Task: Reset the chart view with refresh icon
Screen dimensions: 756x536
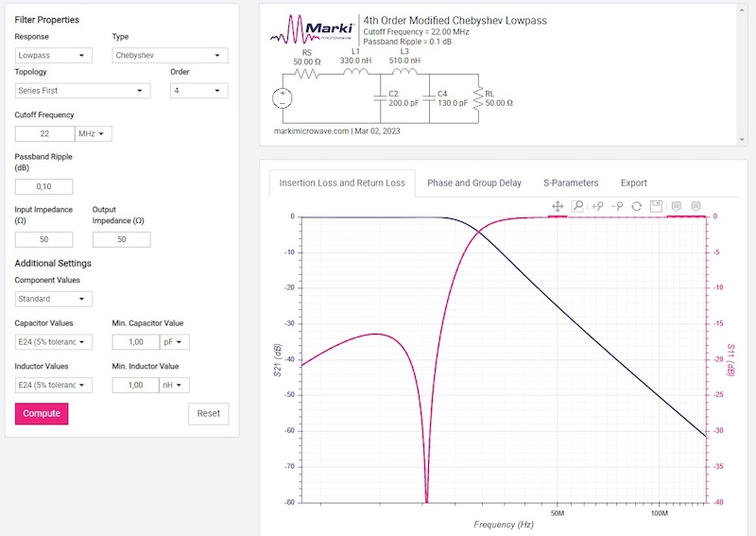Action: point(637,206)
